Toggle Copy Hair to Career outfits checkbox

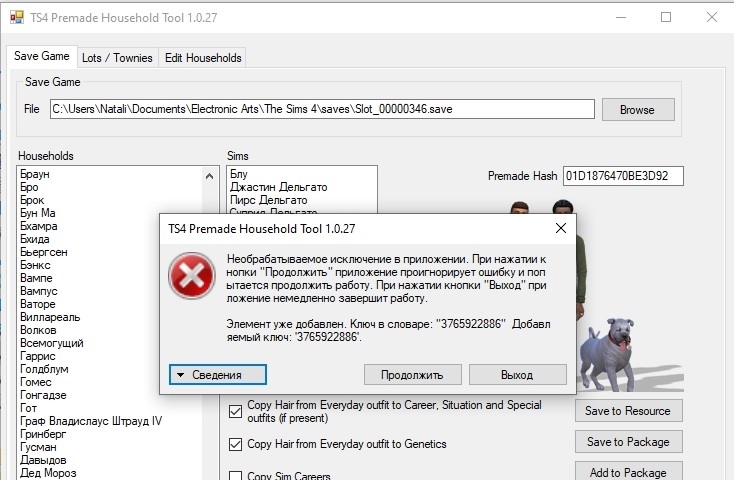coord(236,411)
